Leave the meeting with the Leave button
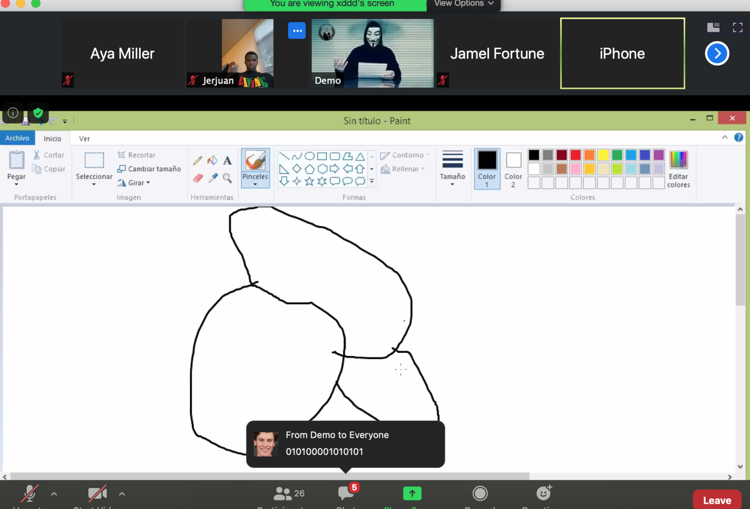Screen dimensions: 750x509 pyautogui.click(x=717, y=500)
